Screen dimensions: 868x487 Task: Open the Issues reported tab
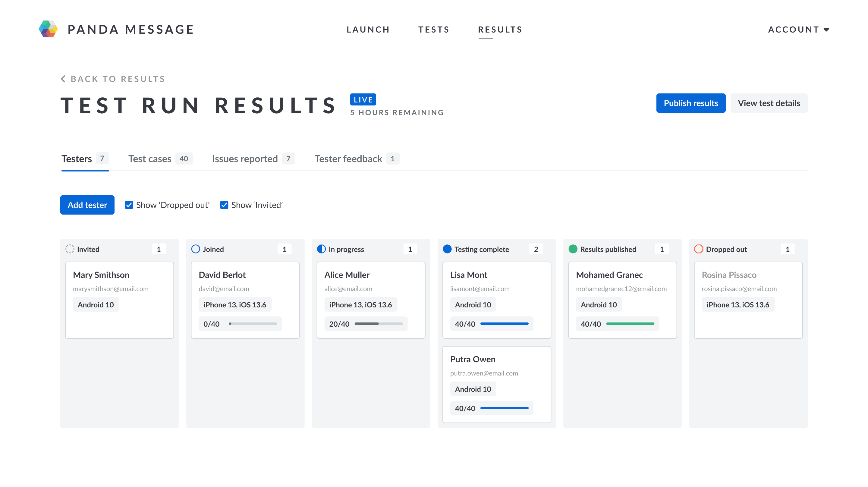point(253,159)
